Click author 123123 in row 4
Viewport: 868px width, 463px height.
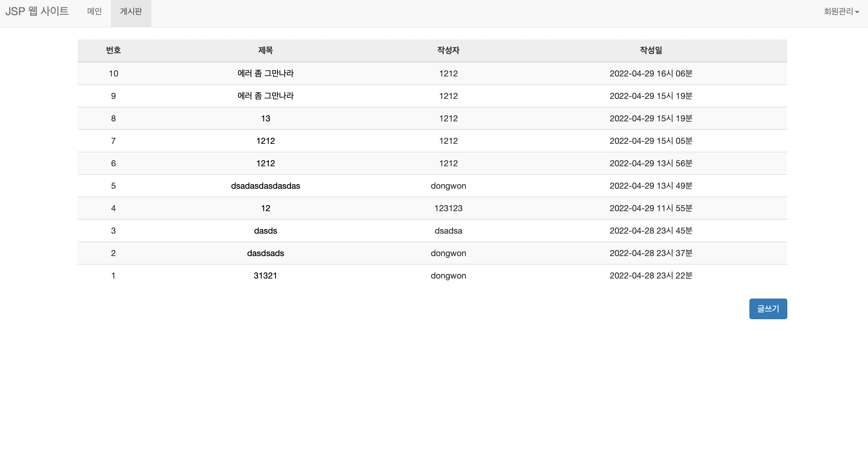coord(448,208)
